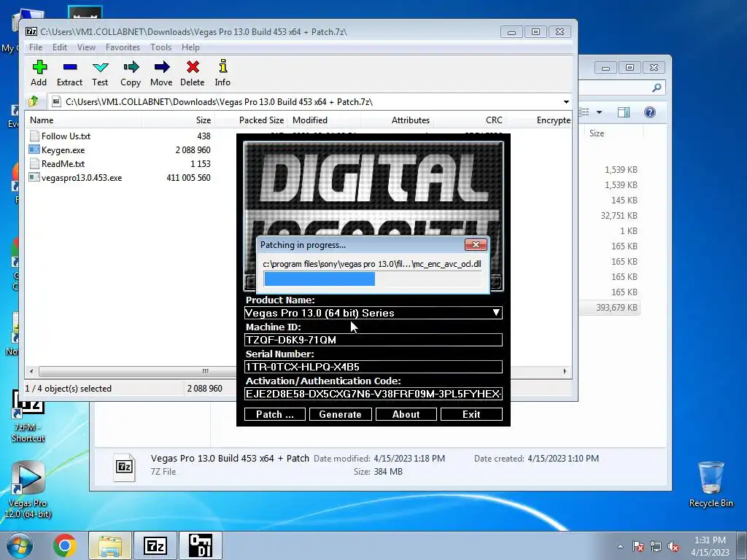This screenshot has height=560, width=747.
Task: Open the File menu in 7-Zip
Action: coord(36,47)
